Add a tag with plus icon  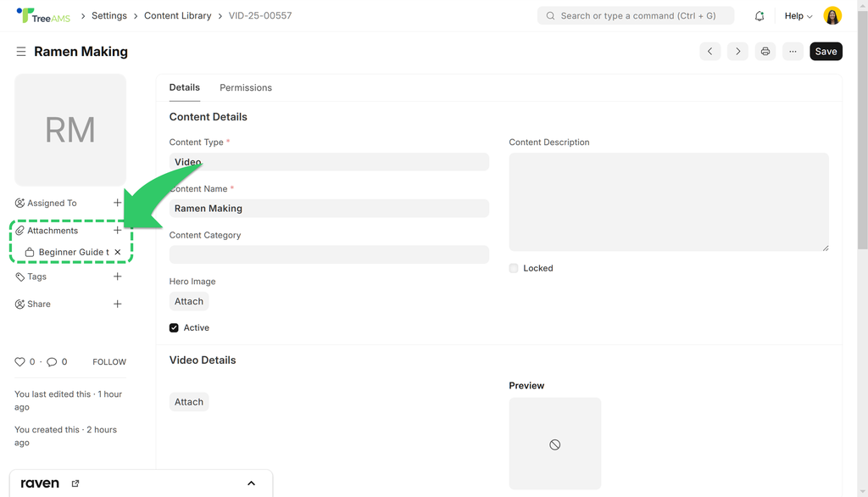pos(117,276)
